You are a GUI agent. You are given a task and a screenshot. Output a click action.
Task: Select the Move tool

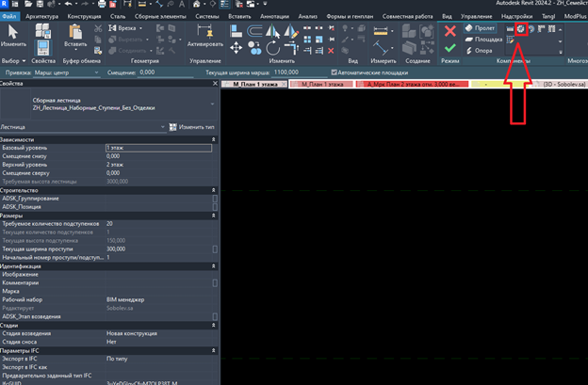pyautogui.click(x=236, y=48)
